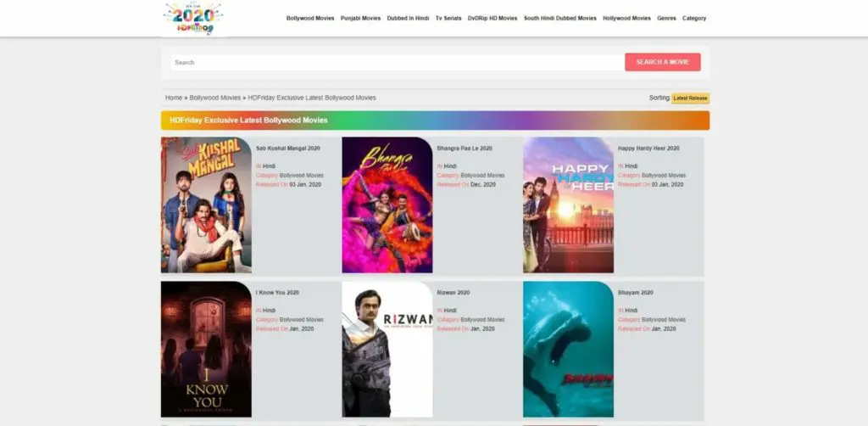Open the Bhayam movie poster
Viewport: 868px width, 426px height.
(x=568, y=349)
